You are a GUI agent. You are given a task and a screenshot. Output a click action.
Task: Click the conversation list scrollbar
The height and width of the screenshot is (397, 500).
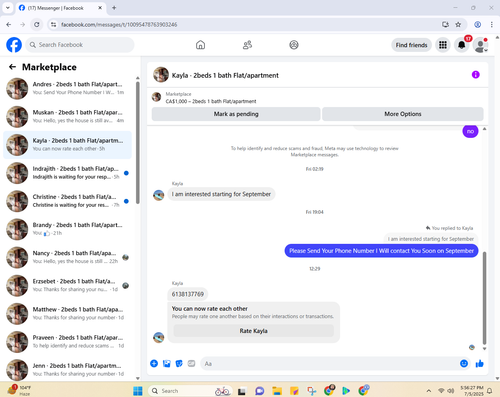138,142
